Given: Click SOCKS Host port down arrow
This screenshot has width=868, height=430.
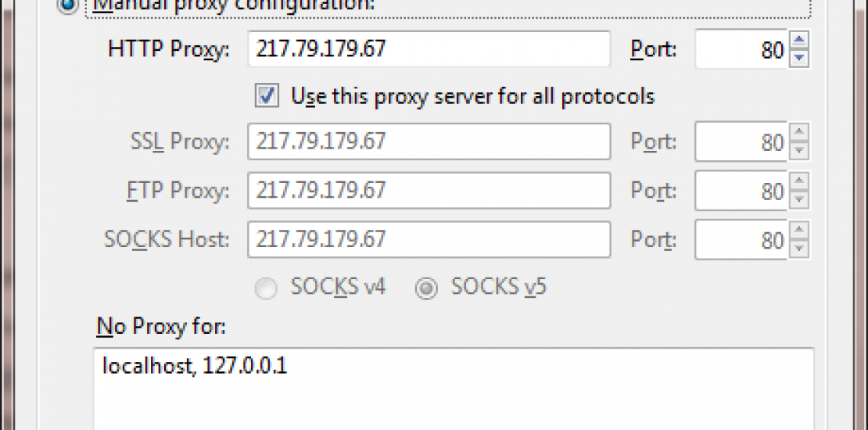Looking at the screenshot, I should coord(799,248).
